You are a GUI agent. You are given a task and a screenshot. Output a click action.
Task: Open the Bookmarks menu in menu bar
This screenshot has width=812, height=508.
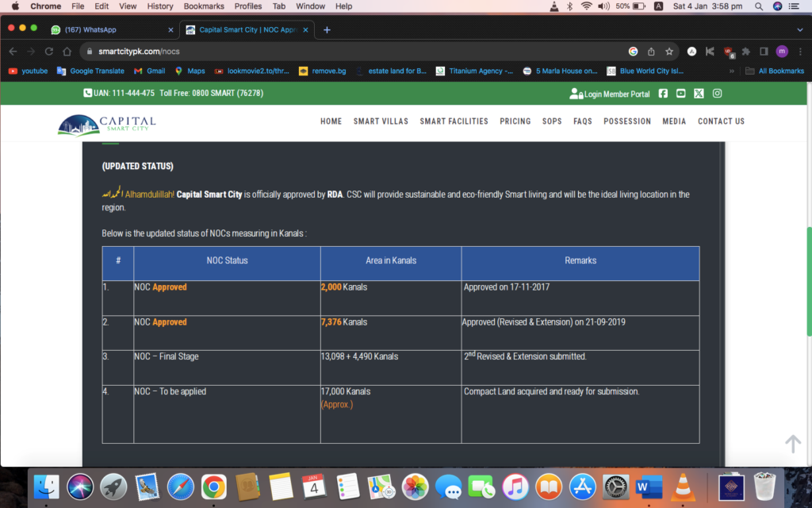tap(204, 6)
